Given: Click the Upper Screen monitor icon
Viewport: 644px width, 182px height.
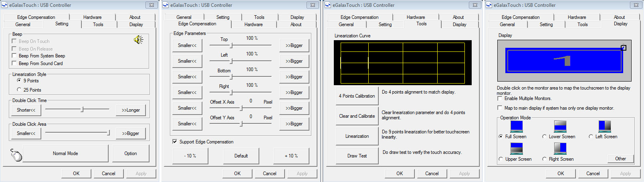Looking at the screenshot, I should (x=517, y=149).
